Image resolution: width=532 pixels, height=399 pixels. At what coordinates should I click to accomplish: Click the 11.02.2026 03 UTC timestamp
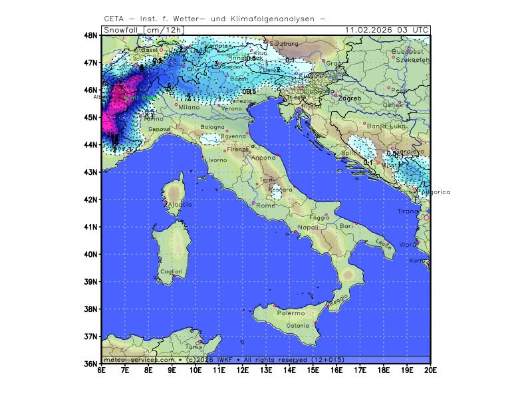387,29
